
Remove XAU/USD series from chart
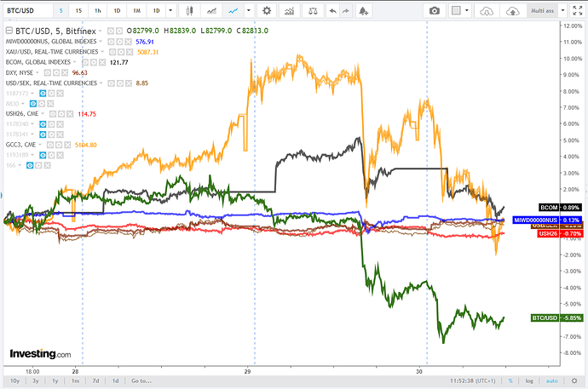pos(130,52)
